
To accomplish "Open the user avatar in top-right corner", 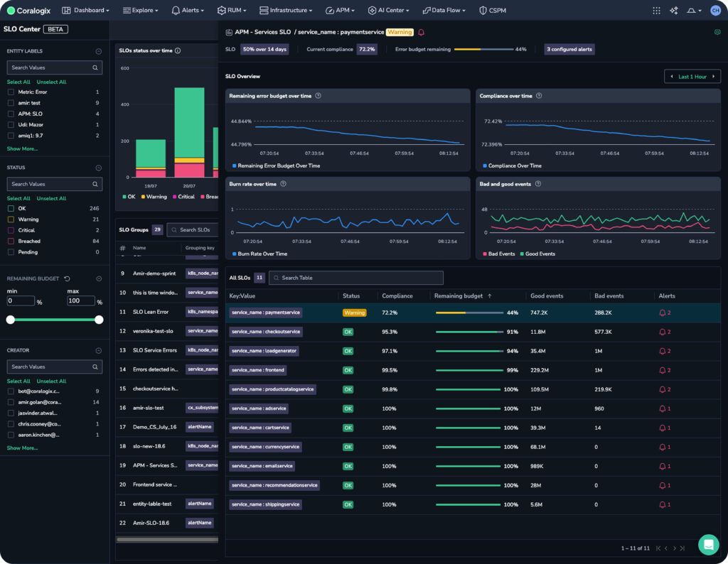I will click(715, 10).
